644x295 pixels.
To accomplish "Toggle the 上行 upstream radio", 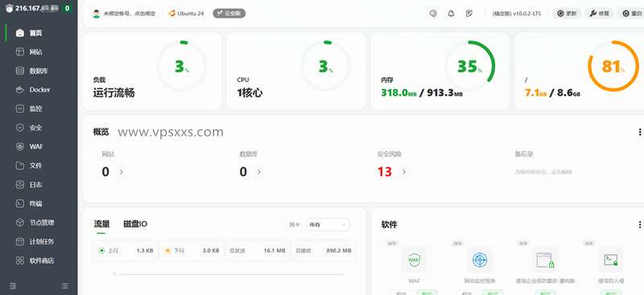I will (101, 250).
